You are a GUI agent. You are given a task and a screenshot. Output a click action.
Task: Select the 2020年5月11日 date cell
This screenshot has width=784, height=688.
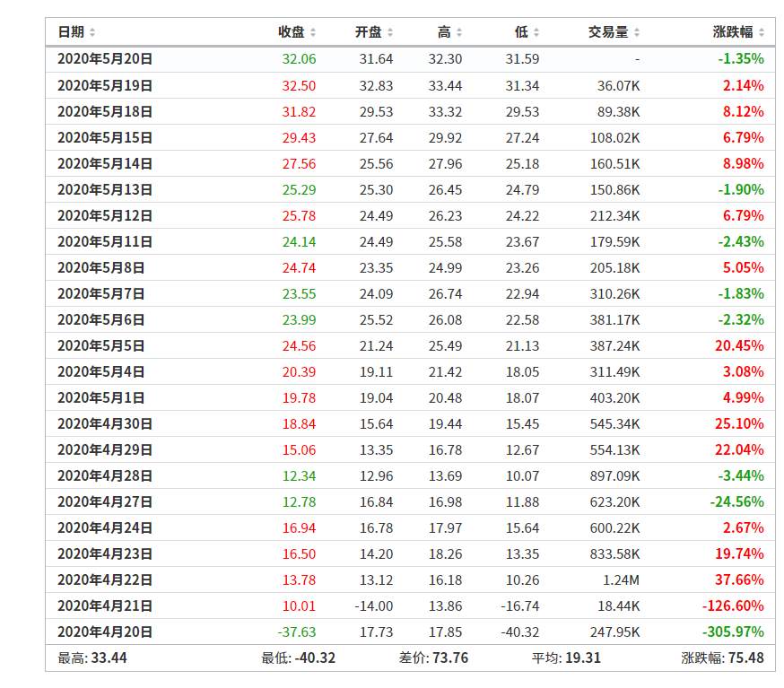[105, 241]
